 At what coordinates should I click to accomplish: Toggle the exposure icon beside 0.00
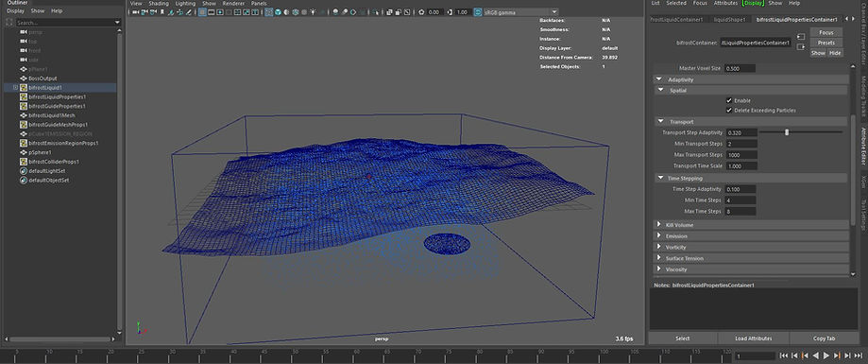(x=422, y=11)
